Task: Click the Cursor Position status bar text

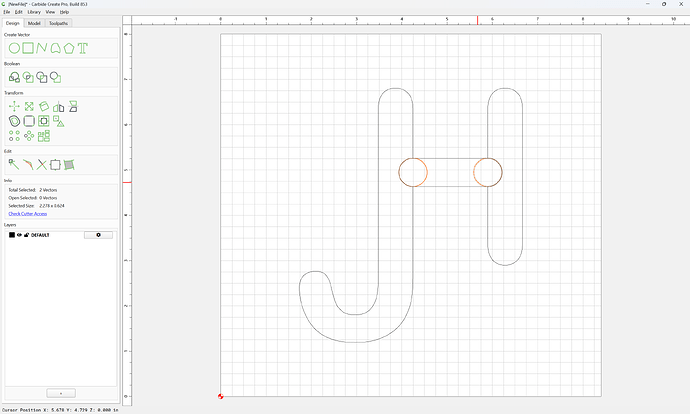Action: (x=60, y=410)
